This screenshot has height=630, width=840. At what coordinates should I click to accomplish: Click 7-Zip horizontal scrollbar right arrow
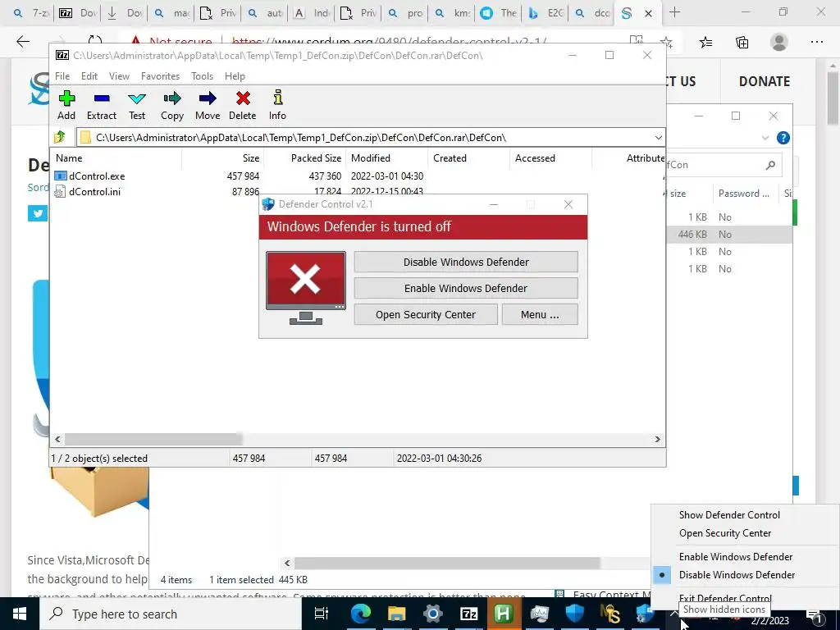click(x=657, y=440)
